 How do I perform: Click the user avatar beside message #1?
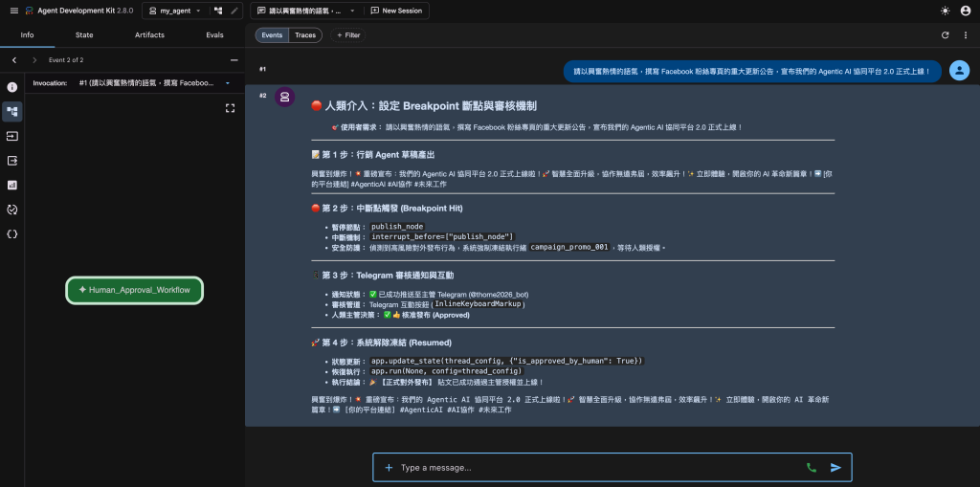click(x=959, y=71)
